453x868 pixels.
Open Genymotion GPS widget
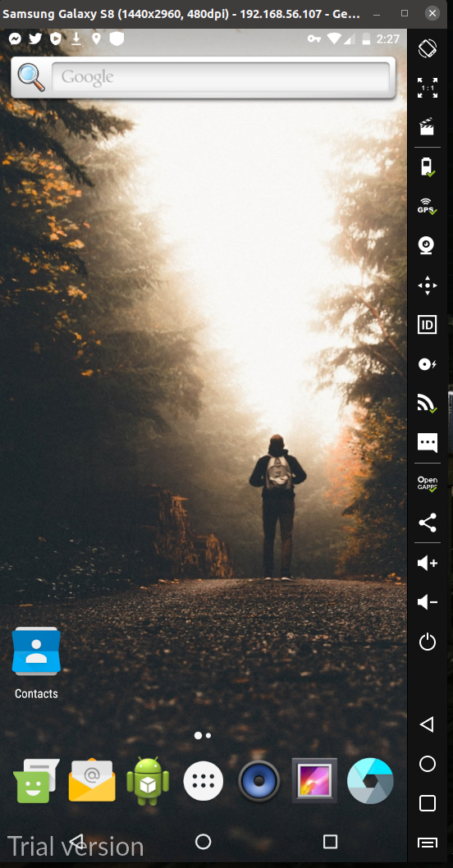coord(427,206)
